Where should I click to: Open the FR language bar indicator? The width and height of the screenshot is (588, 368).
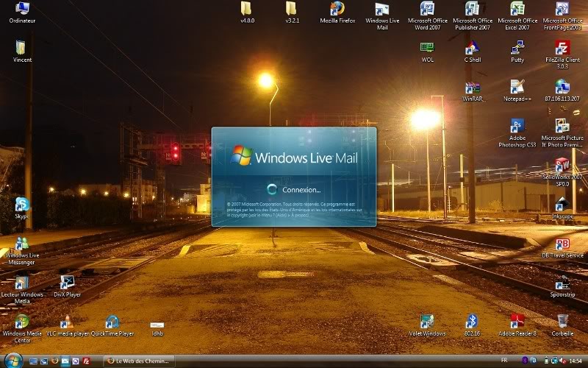click(x=504, y=361)
